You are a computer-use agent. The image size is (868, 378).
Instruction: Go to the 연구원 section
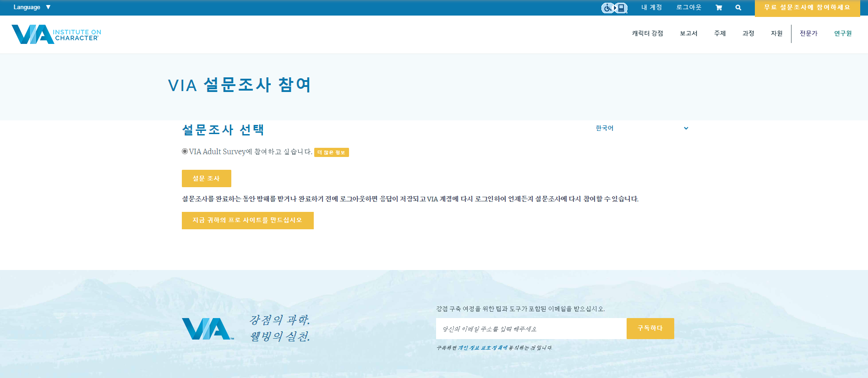pos(843,33)
